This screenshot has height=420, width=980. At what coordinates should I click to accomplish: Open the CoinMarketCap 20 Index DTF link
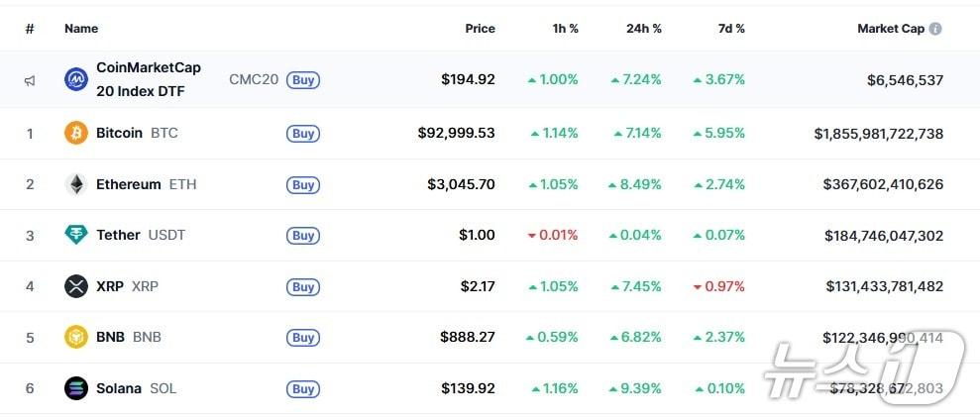coord(148,79)
